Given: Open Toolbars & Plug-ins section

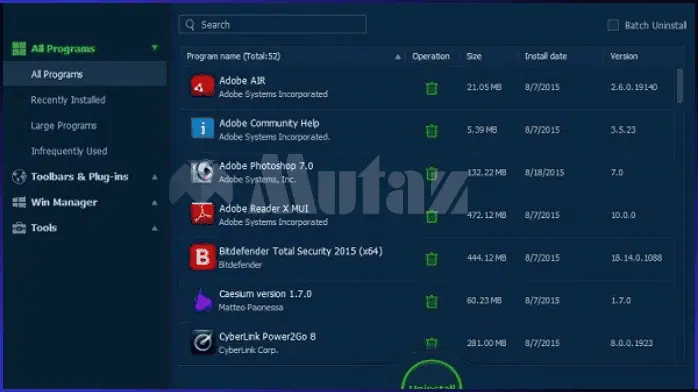Looking at the screenshot, I should [x=80, y=177].
